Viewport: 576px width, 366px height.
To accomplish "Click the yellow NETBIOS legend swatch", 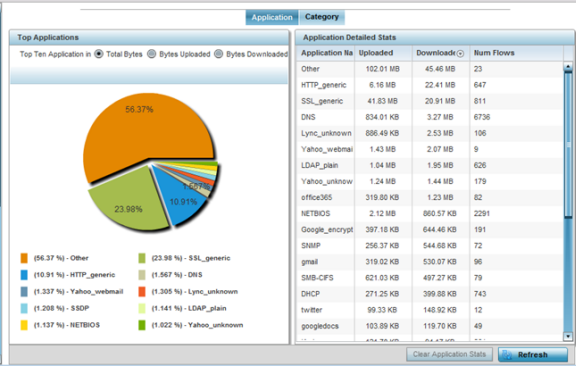I will coord(24,325).
